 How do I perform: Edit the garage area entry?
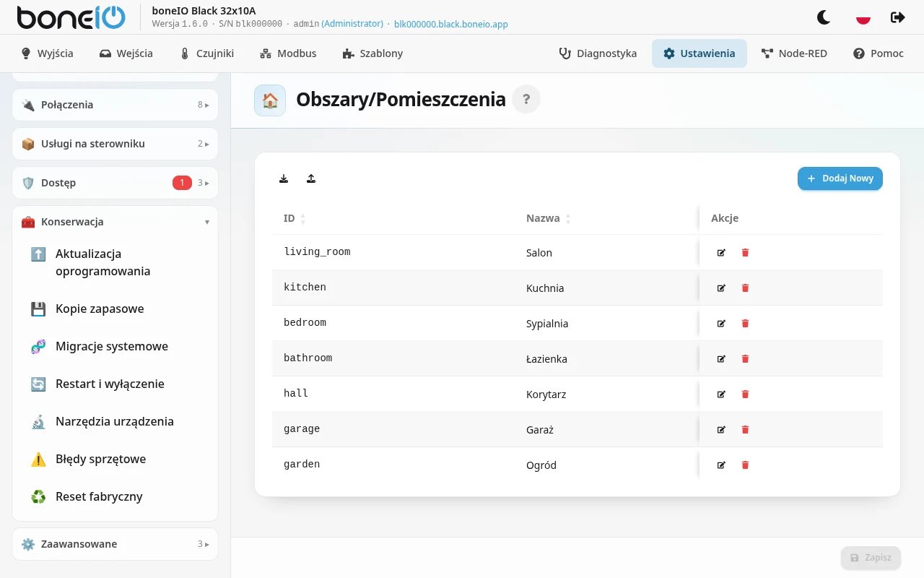click(x=721, y=430)
